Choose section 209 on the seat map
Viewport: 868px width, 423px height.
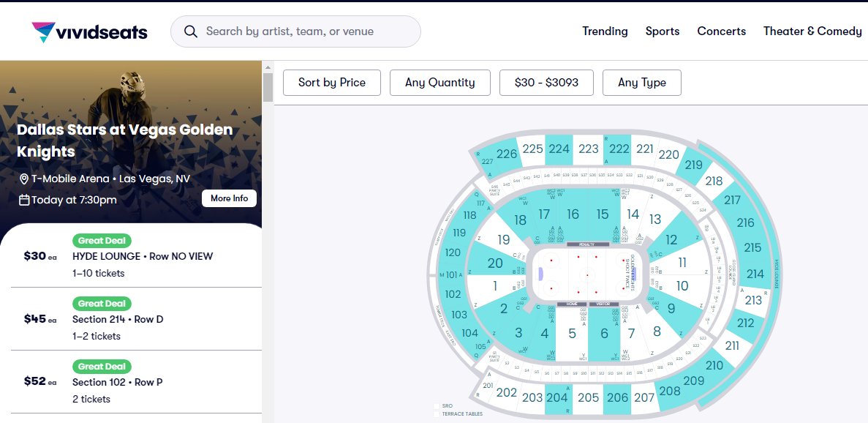pyautogui.click(x=693, y=381)
